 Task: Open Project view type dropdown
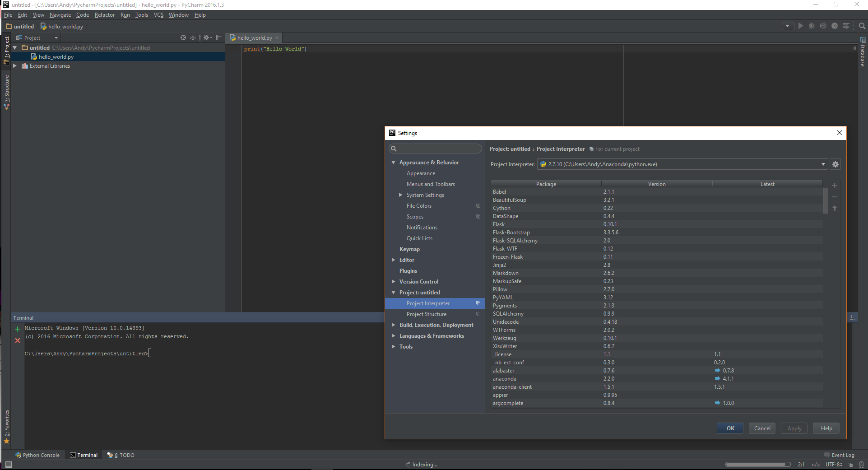37,38
